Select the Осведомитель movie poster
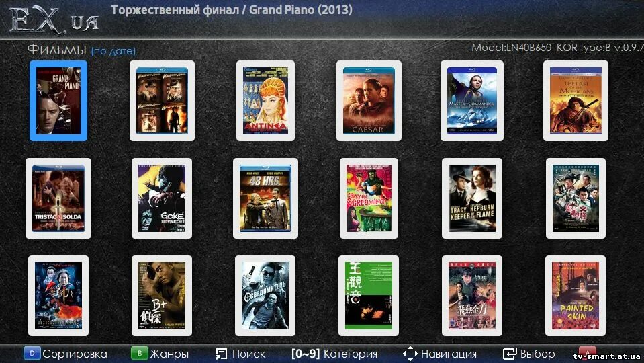 click(x=265, y=296)
